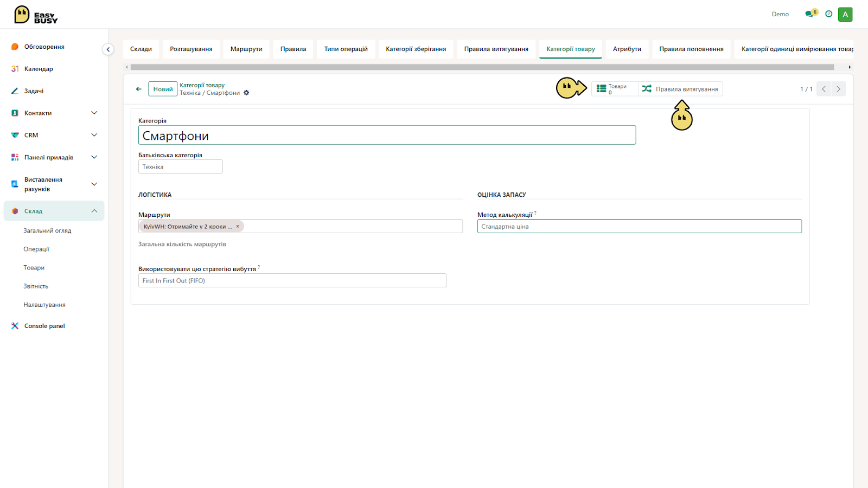868x488 pixels.
Task: Click the Категорія name field Смартфони
Action: coord(387,136)
